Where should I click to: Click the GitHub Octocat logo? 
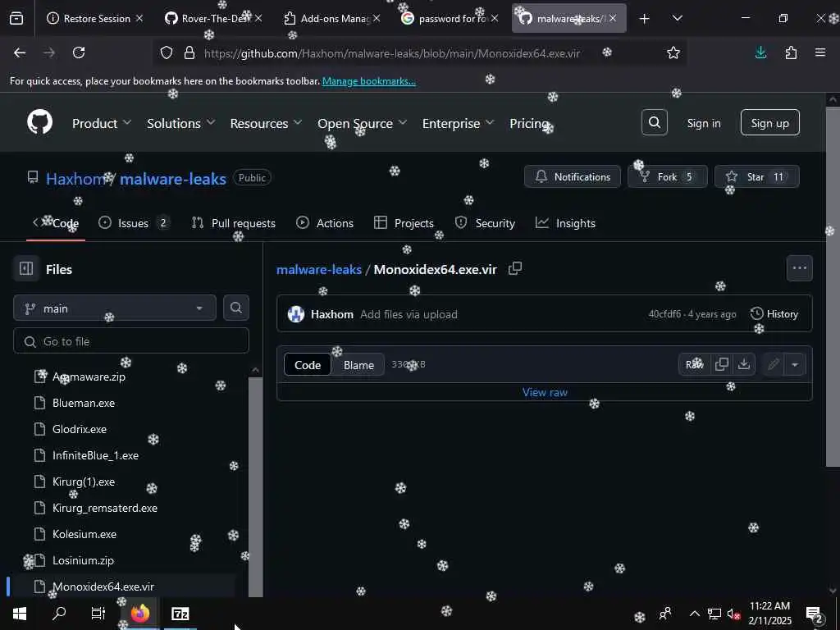(40, 123)
